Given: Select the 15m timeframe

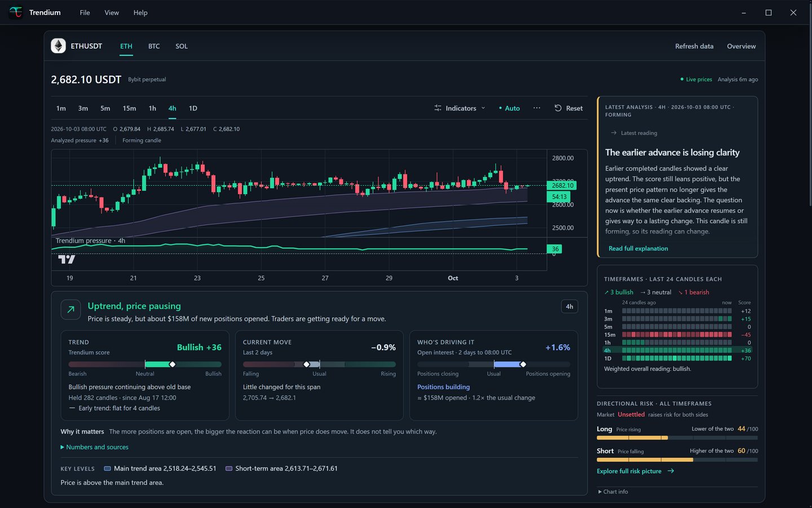Looking at the screenshot, I should point(129,108).
